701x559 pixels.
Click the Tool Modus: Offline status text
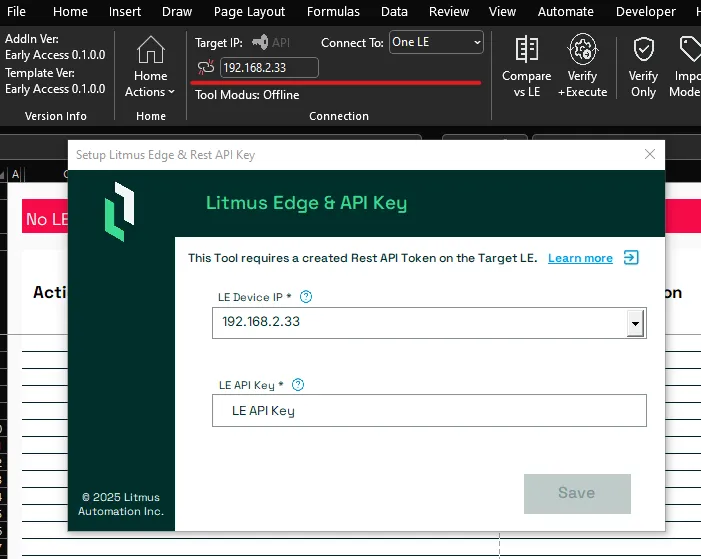coord(247,95)
